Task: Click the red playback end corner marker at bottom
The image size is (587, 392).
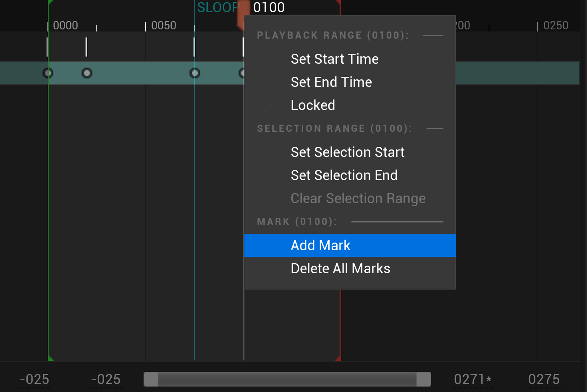Action: [338, 358]
